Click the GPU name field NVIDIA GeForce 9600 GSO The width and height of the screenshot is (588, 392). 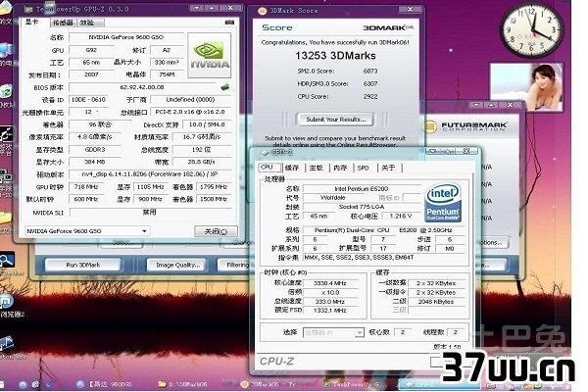click(126, 37)
